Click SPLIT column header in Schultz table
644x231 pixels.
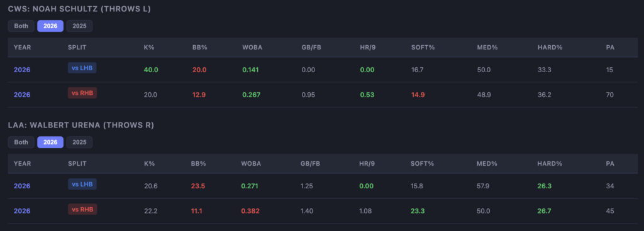coord(77,47)
